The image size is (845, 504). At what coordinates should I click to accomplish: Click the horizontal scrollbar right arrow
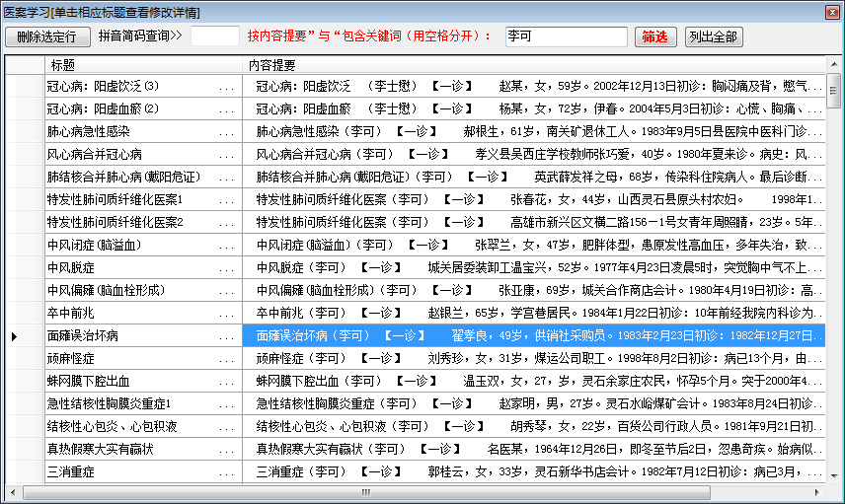pos(817,491)
